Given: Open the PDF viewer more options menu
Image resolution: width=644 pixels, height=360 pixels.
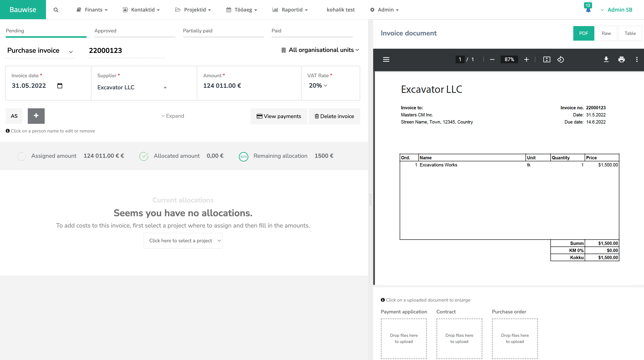Looking at the screenshot, I should click(x=637, y=59).
